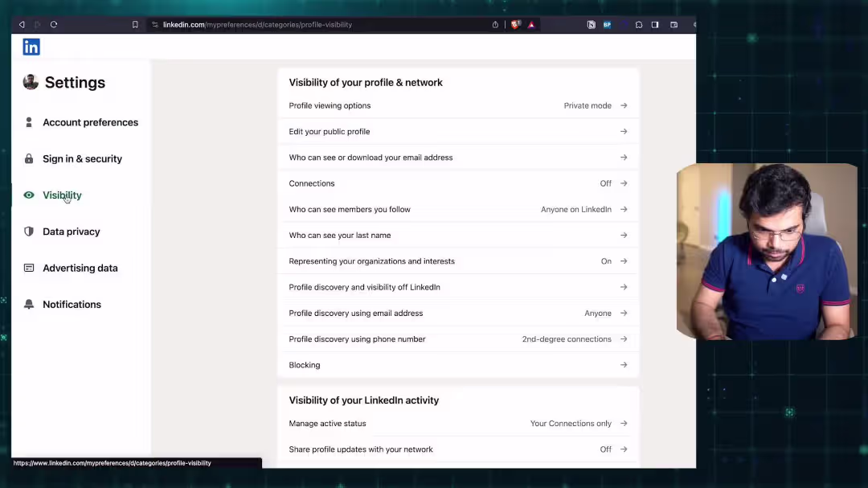Expand the Connections visibility setting

pos(458,183)
